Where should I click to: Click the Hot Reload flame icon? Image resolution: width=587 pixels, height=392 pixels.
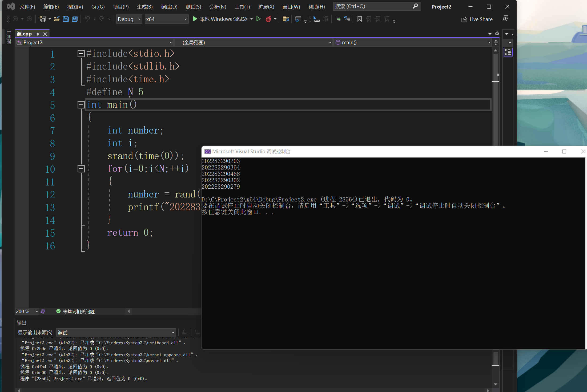click(268, 19)
